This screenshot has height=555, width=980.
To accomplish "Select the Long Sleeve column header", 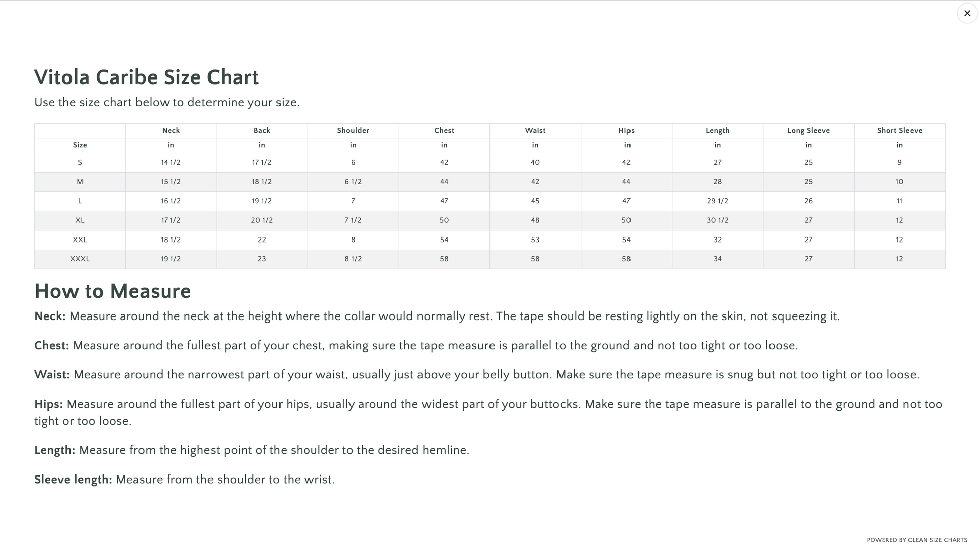I will [808, 130].
